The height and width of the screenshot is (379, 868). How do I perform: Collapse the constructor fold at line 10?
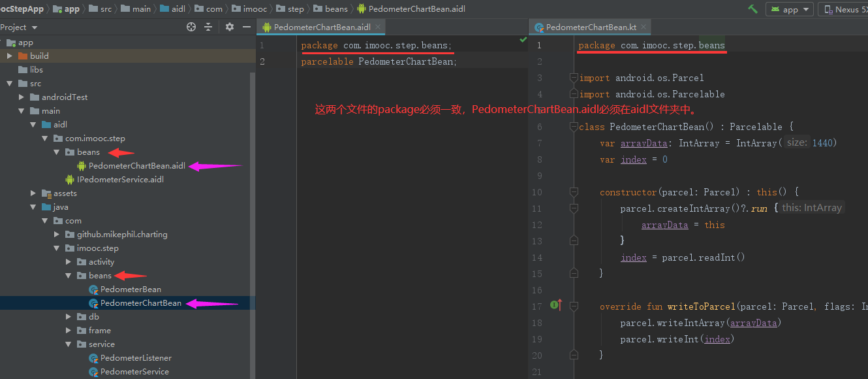pyautogui.click(x=574, y=192)
